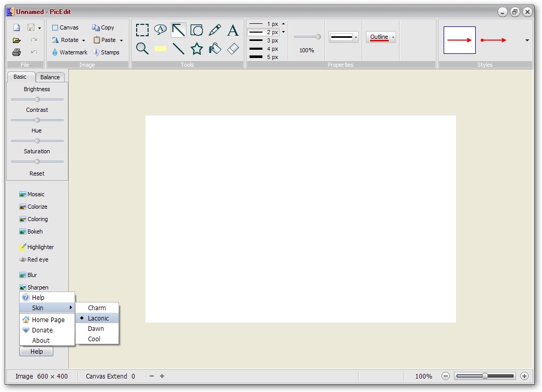Zoom in with the plus circle icon

point(524,376)
